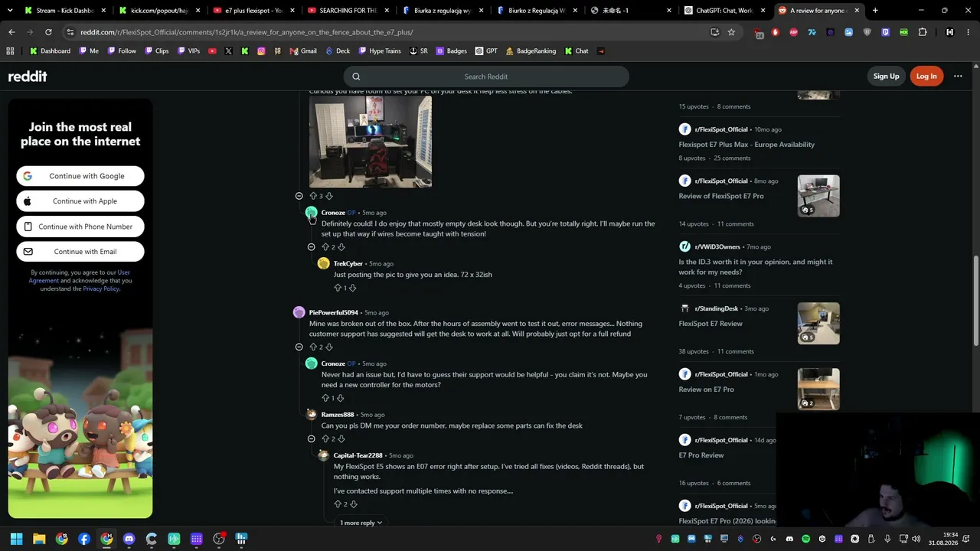Image resolution: width=980 pixels, height=551 pixels.
Task: Open the Hype Trains bookmark
Action: 379,51
